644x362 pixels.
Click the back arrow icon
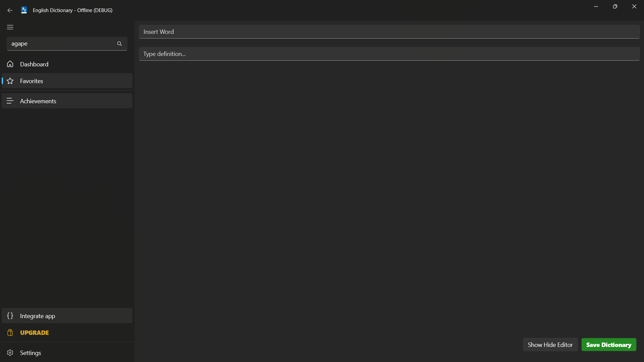point(10,10)
